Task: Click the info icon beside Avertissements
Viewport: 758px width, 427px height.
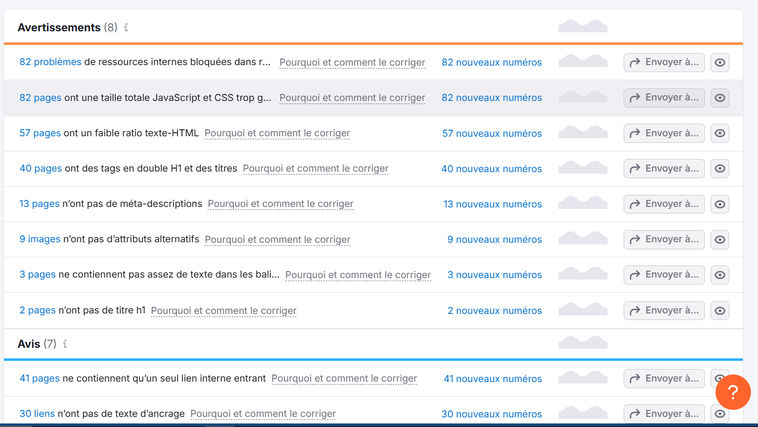Action: coord(126,28)
